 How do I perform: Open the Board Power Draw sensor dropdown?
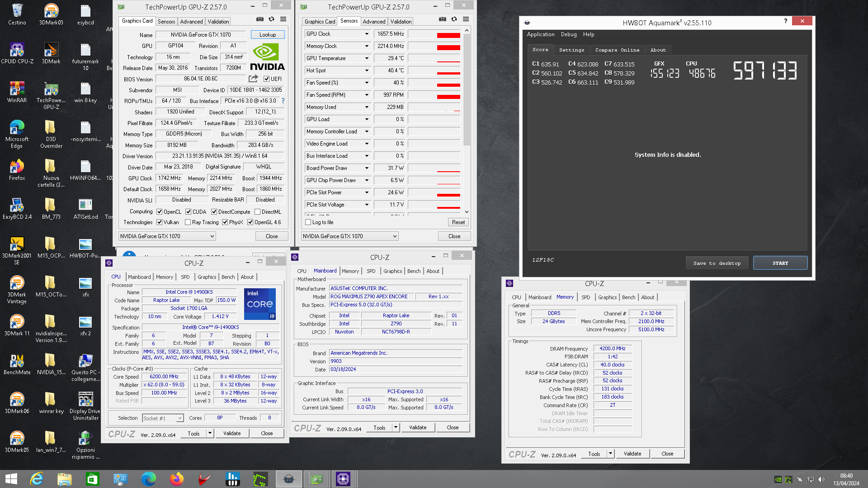(x=367, y=168)
